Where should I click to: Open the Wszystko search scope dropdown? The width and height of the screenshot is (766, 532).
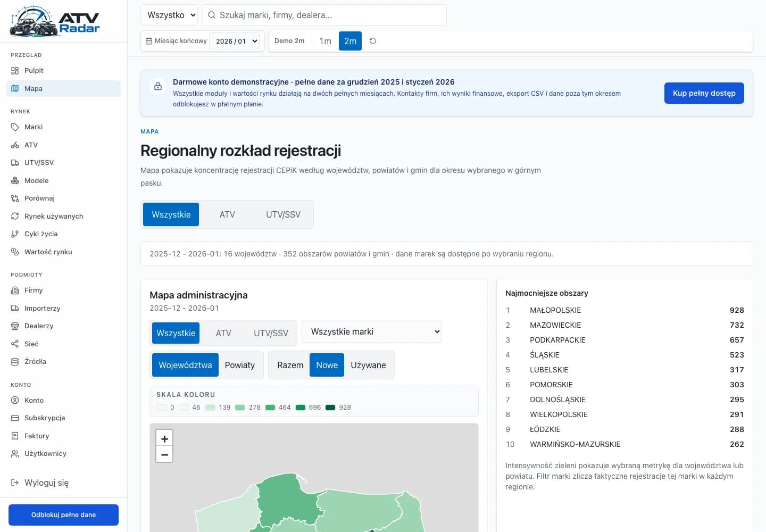[169, 15]
